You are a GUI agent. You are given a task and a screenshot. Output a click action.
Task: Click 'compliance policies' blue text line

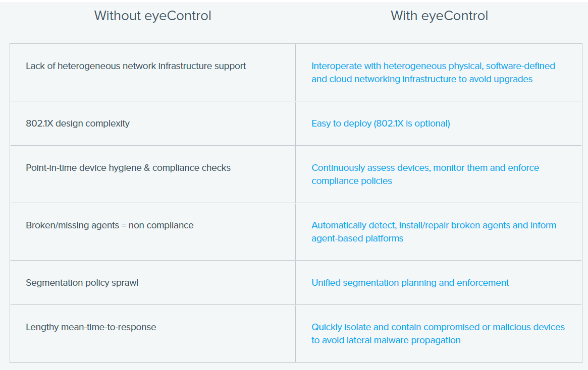[352, 181]
